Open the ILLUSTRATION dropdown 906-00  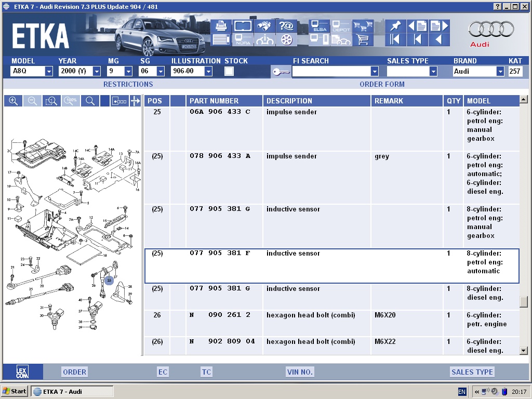pyautogui.click(x=208, y=71)
